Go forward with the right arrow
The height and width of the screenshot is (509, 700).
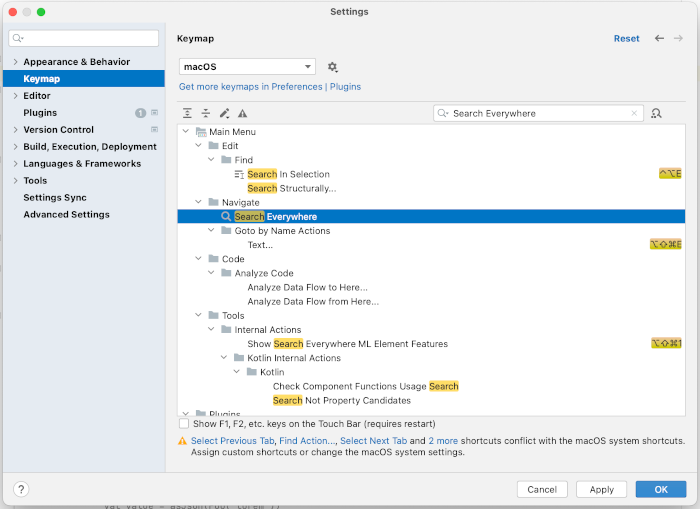tap(678, 38)
